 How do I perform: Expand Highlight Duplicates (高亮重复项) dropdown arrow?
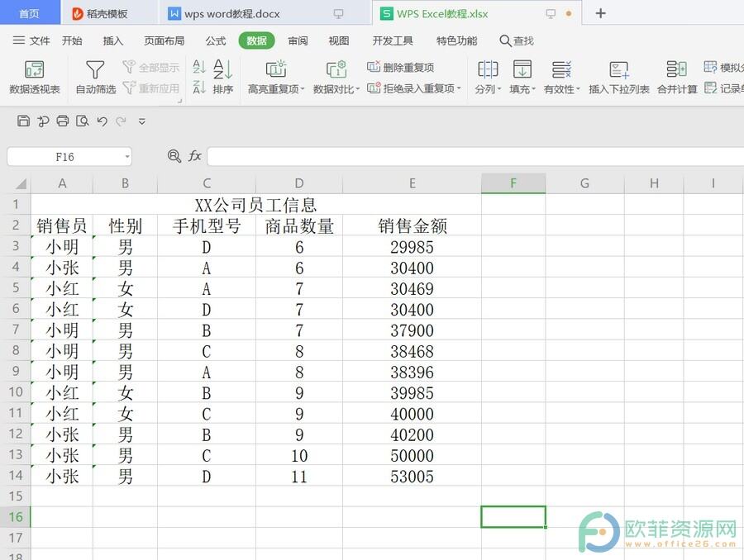click(303, 88)
